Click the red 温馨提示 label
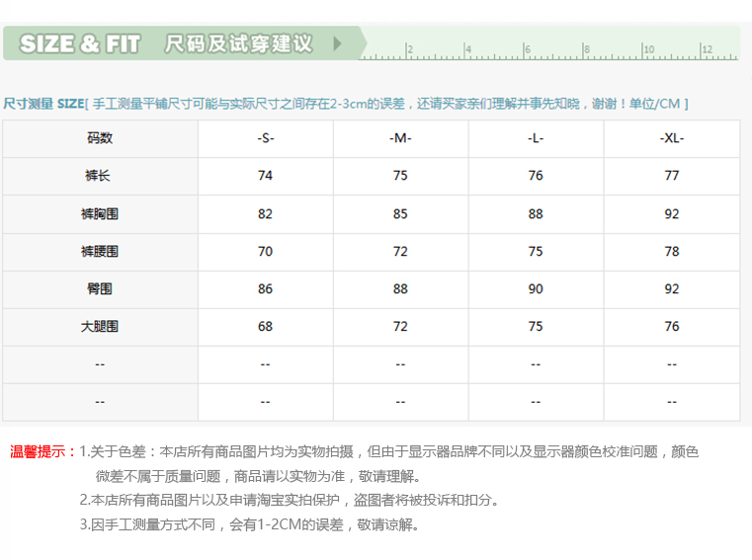Screen dimensions: 752x560 coord(42,451)
